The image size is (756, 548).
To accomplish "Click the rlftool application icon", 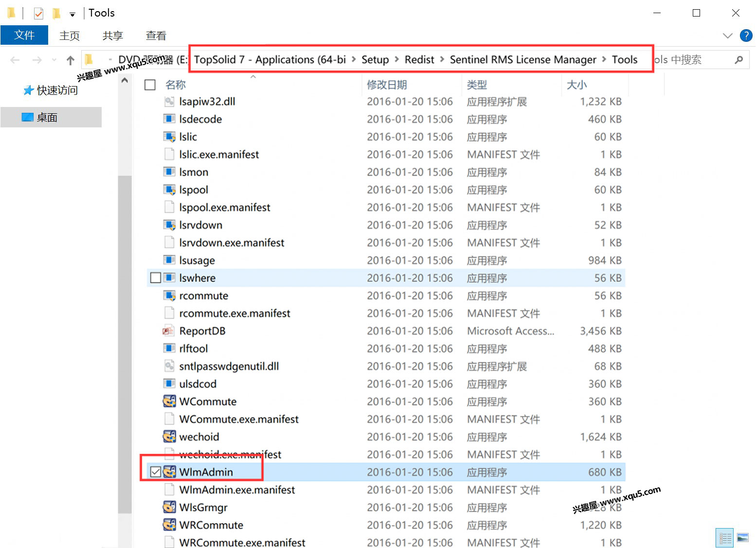I will click(x=169, y=349).
